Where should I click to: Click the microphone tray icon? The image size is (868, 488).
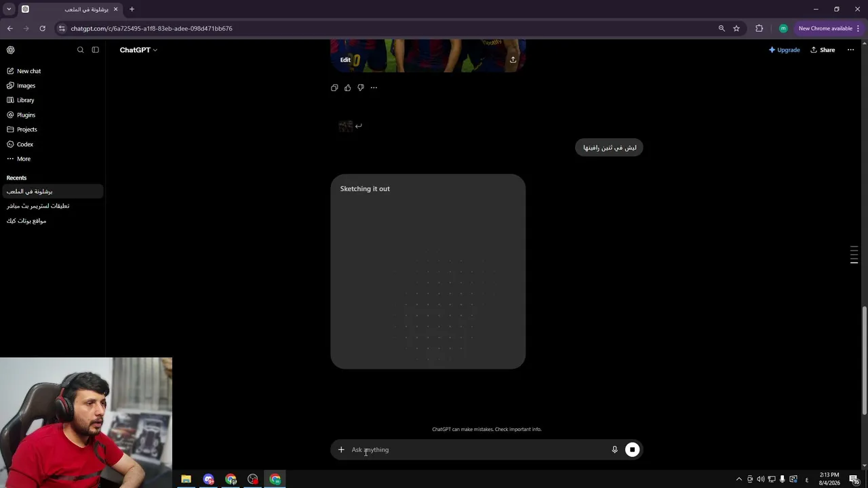click(782, 479)
